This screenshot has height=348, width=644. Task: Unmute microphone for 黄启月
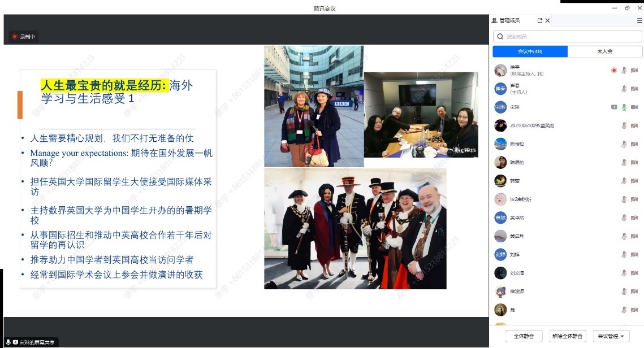pyautogui.click(x=624, y=236)
